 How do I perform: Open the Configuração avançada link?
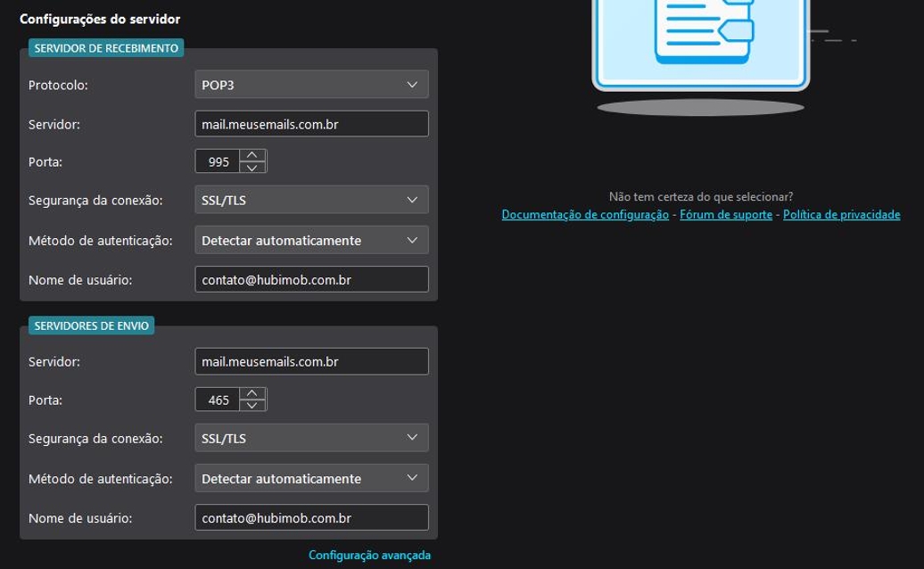point(369,556)
